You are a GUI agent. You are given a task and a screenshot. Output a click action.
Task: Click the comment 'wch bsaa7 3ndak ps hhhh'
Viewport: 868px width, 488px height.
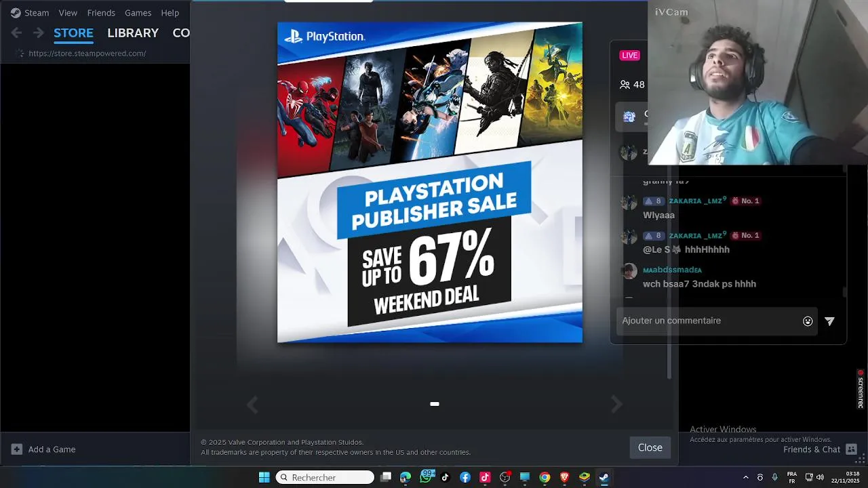699,284
